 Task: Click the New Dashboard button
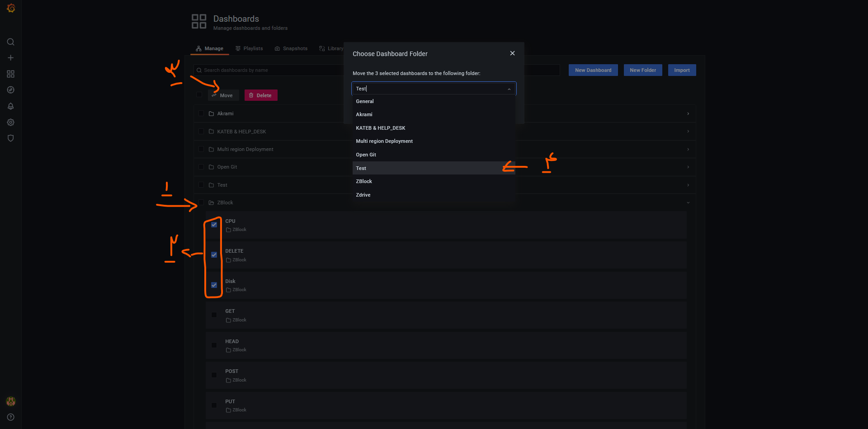click(x=593, y=70)
